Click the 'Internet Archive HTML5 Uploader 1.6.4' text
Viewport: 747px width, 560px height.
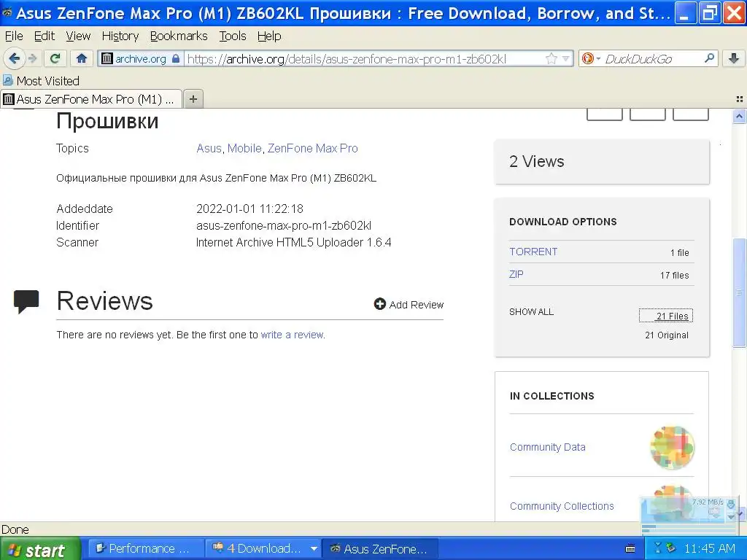293,242
